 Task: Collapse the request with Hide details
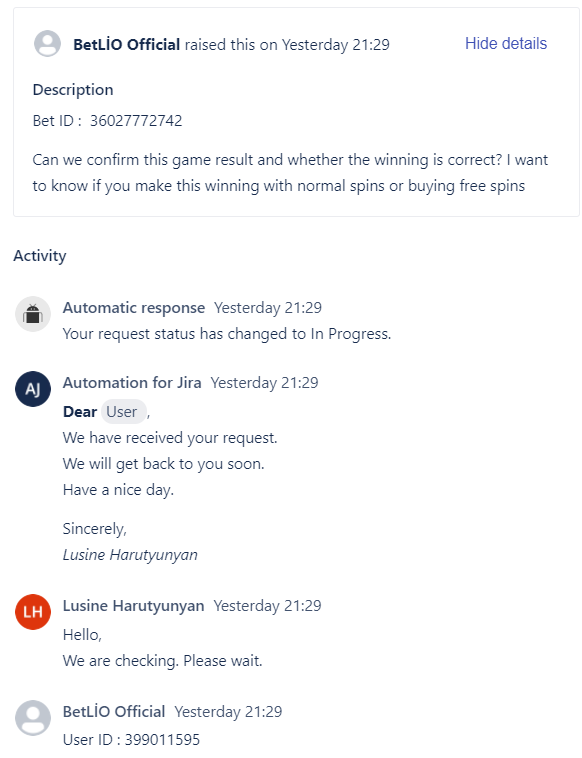click(506, 44)
